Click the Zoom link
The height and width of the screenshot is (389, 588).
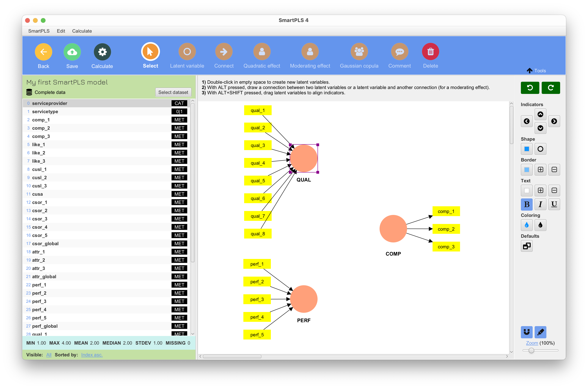pyautogui.click(x=532, y=343)
